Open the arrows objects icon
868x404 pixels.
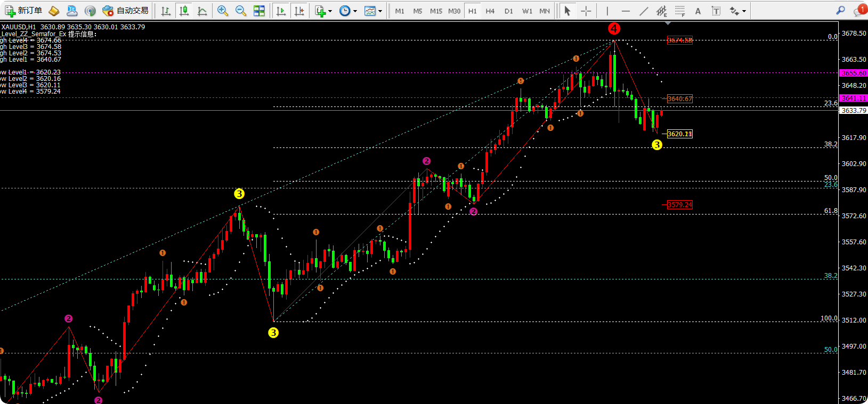(734, 11)
